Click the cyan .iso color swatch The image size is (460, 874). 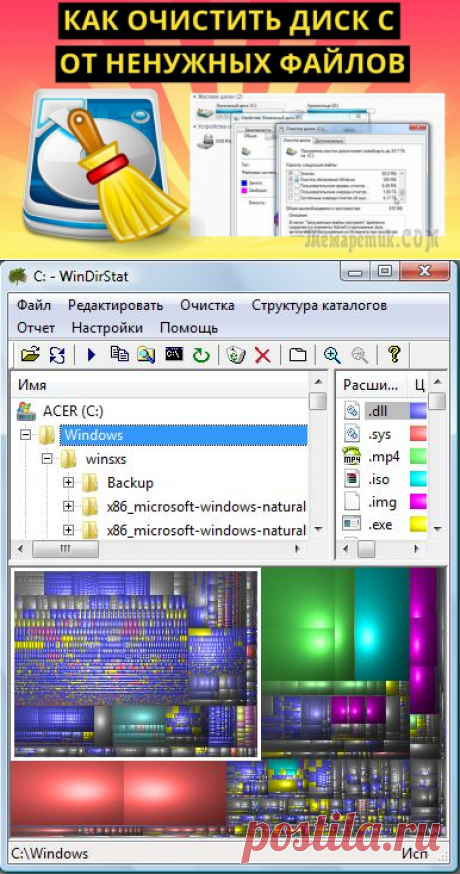[418, 479]
